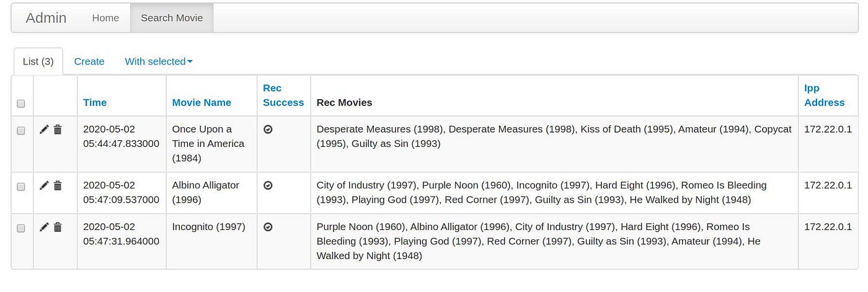Click trash icon for Albino Alligator row

58,185
